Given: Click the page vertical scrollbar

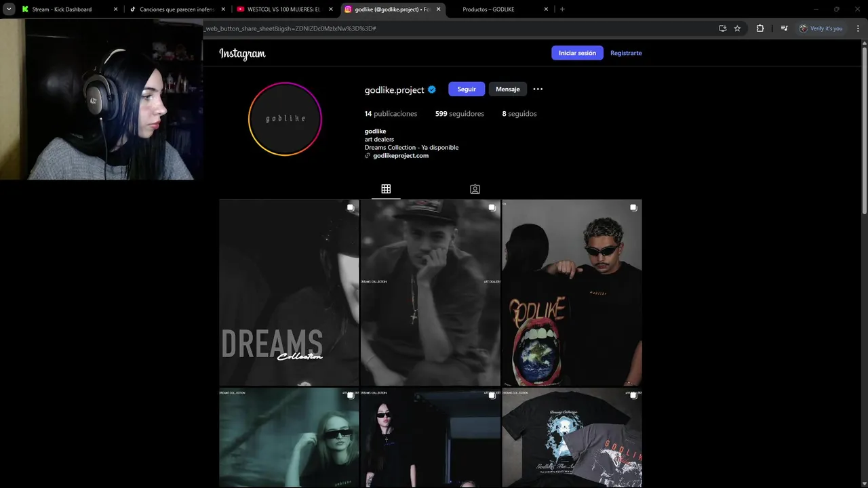Looking at the screenshot, I should [x=864, y=132].
